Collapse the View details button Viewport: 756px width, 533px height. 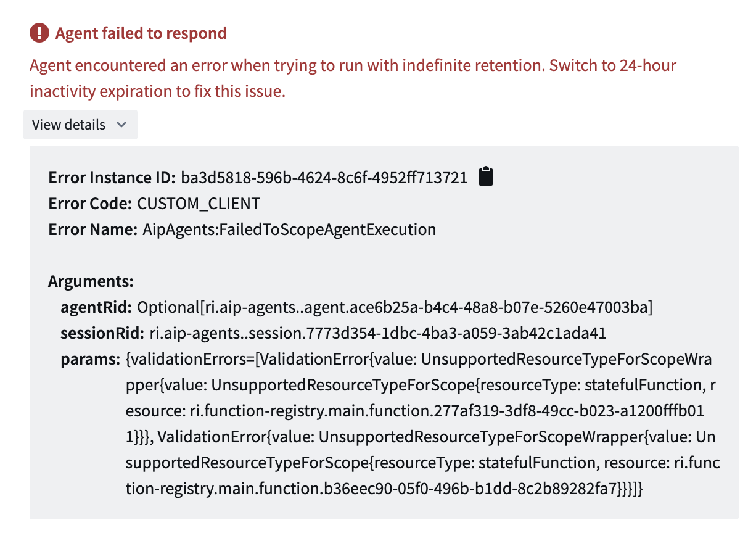(80, 125)
